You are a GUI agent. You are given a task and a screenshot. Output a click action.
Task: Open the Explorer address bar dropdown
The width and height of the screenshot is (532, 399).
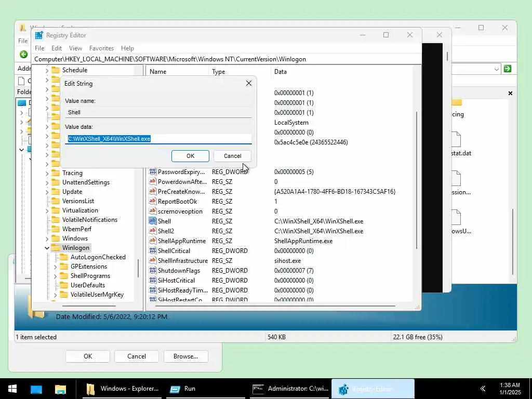pyautogui.click(x=496, y=69)
